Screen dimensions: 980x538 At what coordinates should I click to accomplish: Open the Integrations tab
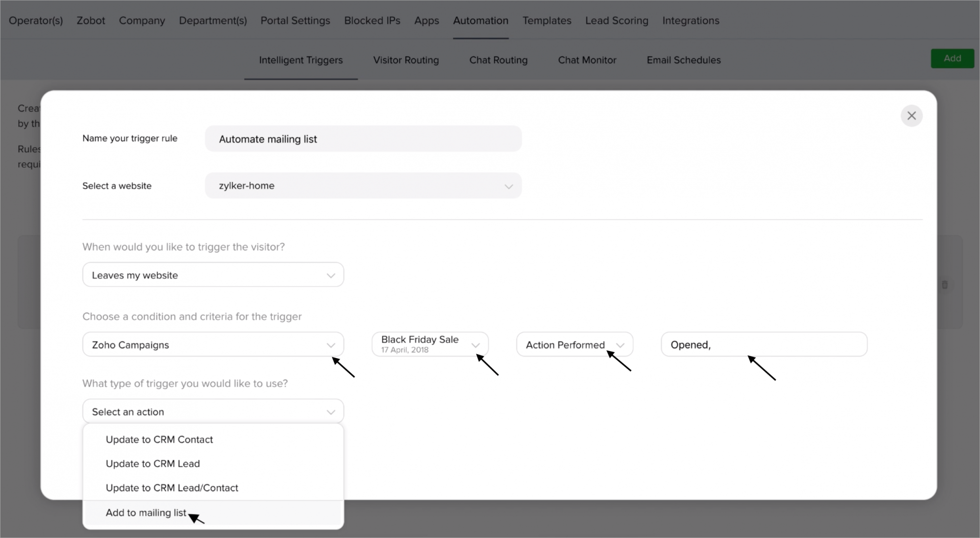tap(691, 21)
